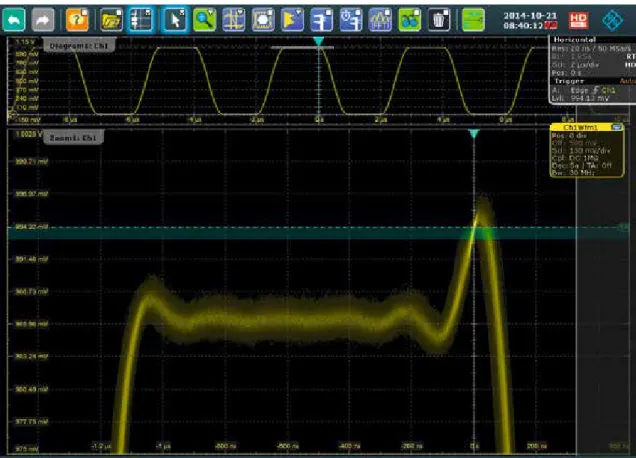Click the green undo arrow icon
Screen dimensions: 636x458
click(x=14, y=19)
